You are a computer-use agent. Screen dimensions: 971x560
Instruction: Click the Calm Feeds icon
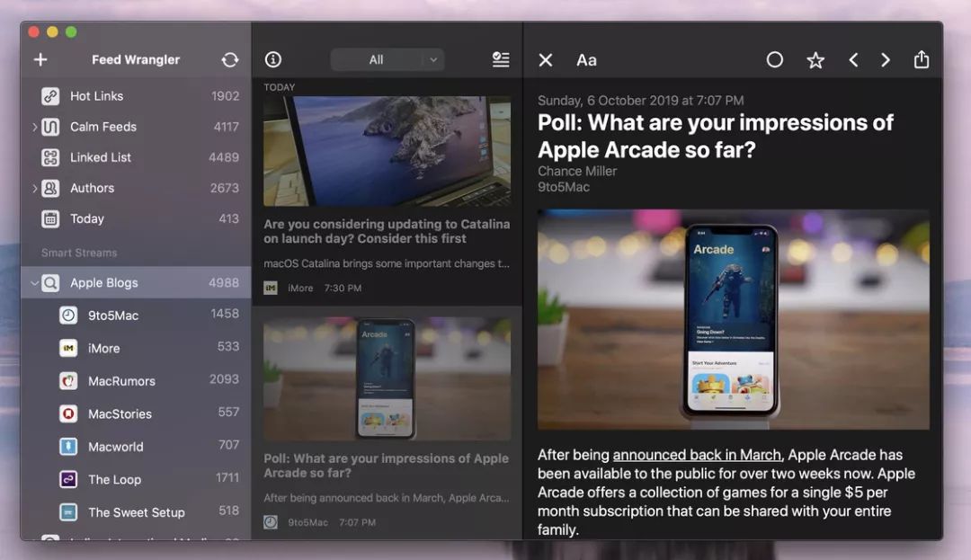pos(50,127)
